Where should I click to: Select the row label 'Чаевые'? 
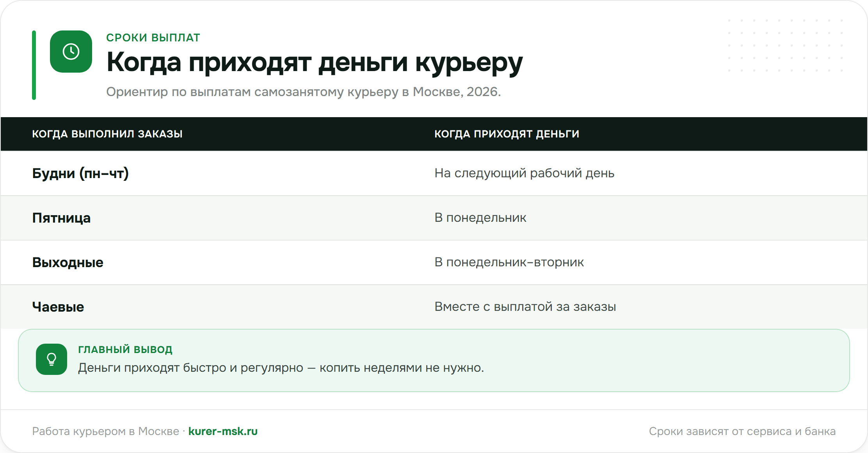(x=58, y=307)
